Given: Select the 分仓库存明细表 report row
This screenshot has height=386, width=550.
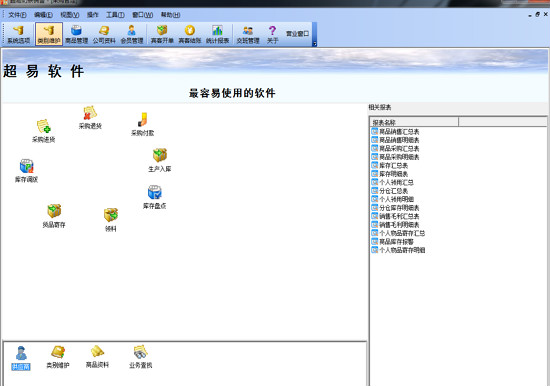Looking at the screenshot, I should pyautogui.click(x=395, y=208).
